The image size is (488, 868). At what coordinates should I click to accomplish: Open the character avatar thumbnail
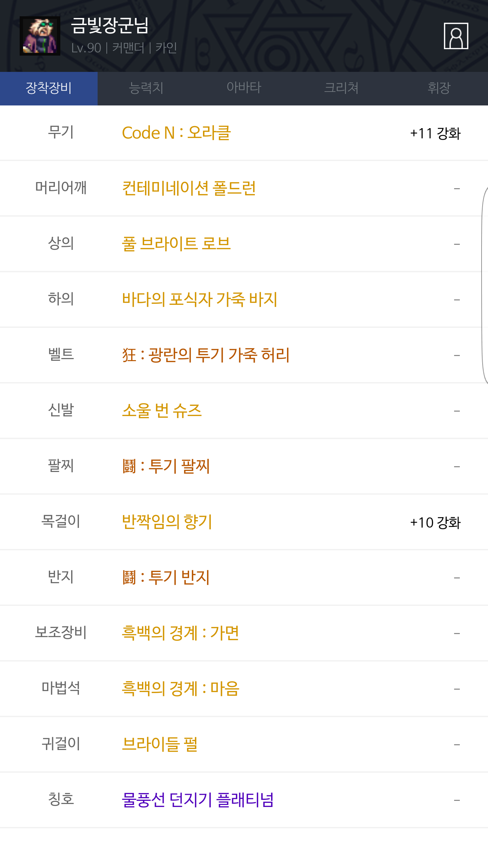tap(40, 36)
